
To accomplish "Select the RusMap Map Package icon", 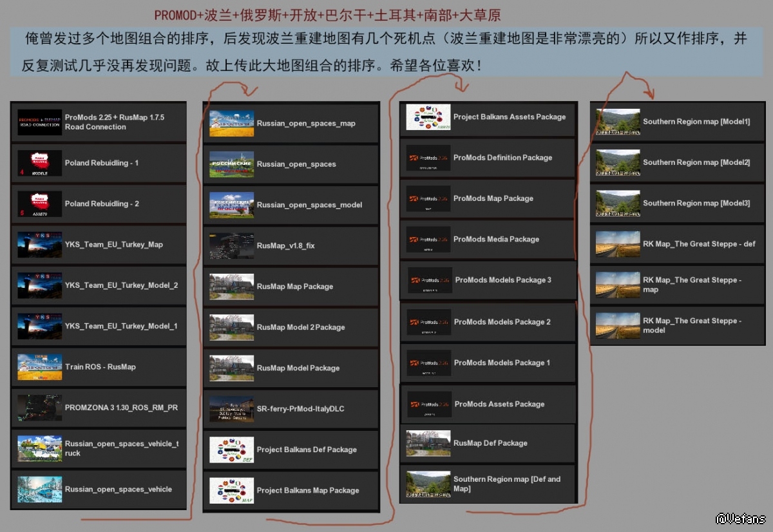I will click(x=231, y=287).
